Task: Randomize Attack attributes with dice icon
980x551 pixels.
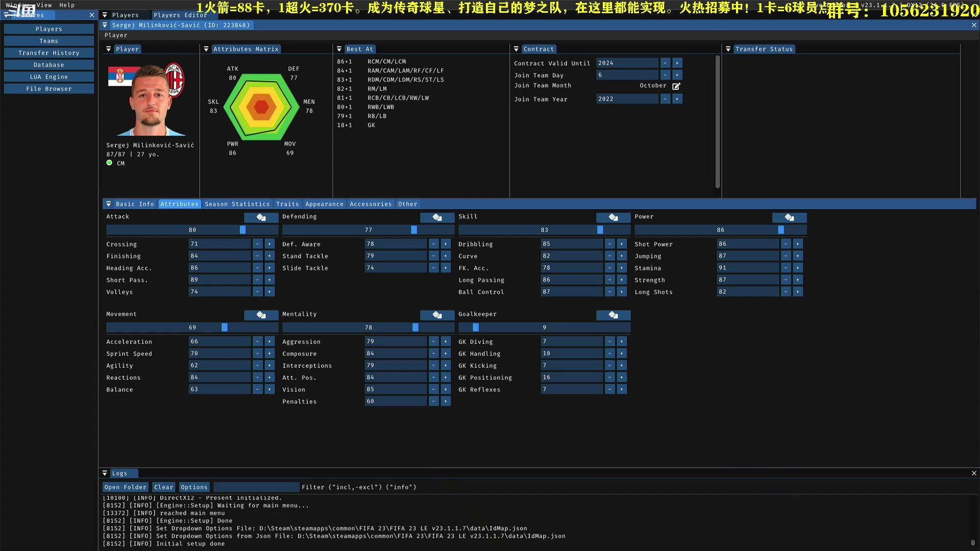Action: tap(261, 217)
